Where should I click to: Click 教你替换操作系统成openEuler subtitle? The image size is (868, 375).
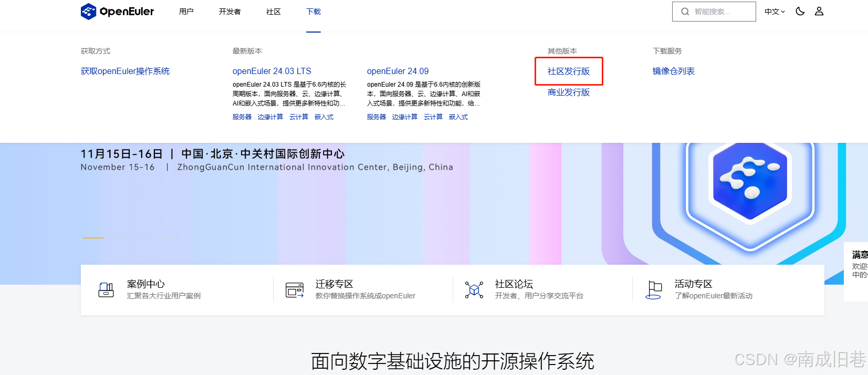[365, 296]
